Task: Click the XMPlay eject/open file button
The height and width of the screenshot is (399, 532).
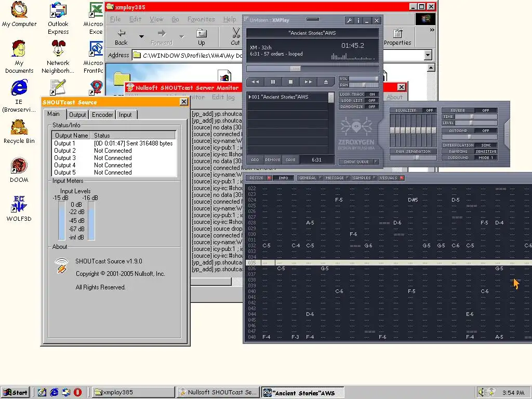Action: (x=326, y=82)
